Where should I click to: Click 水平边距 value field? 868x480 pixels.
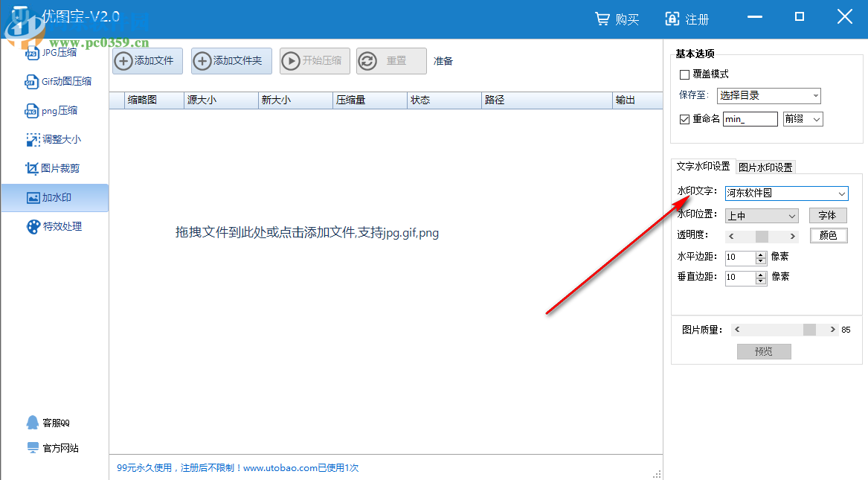coord(740,257)
